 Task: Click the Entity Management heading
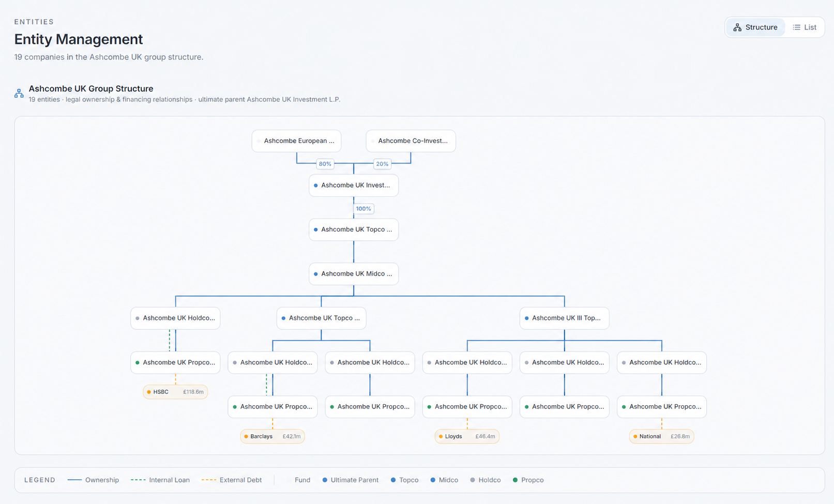pyautogui.click(x=79, y=39)
